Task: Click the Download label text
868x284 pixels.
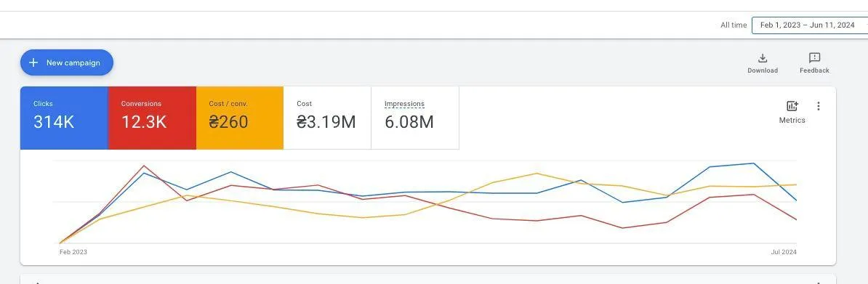Action: click(x=763, y=70)
